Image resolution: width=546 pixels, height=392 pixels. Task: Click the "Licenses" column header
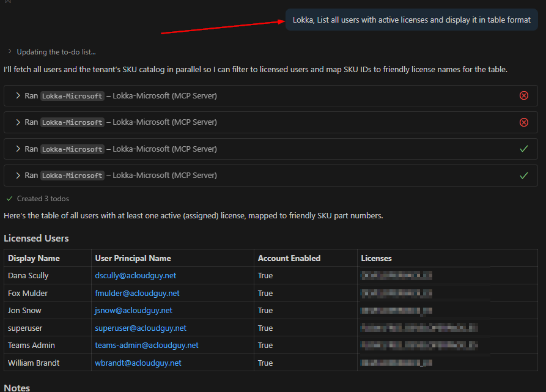pos(376,259)
